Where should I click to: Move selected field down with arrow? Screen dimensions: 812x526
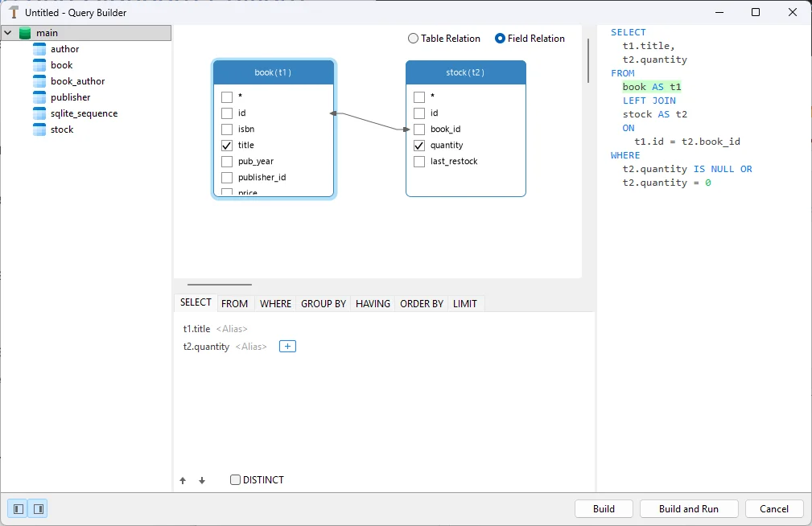point(202,480)
